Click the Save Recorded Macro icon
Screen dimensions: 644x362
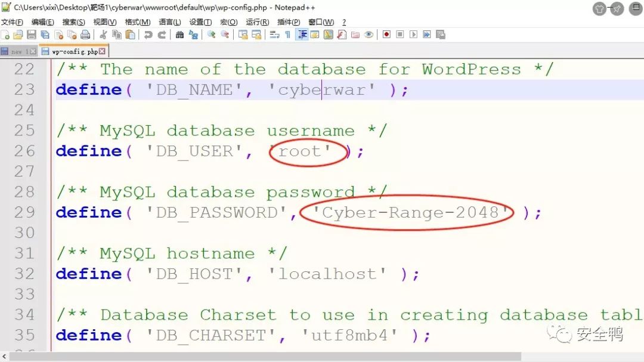pyautogui.click(x=441, y=35)
